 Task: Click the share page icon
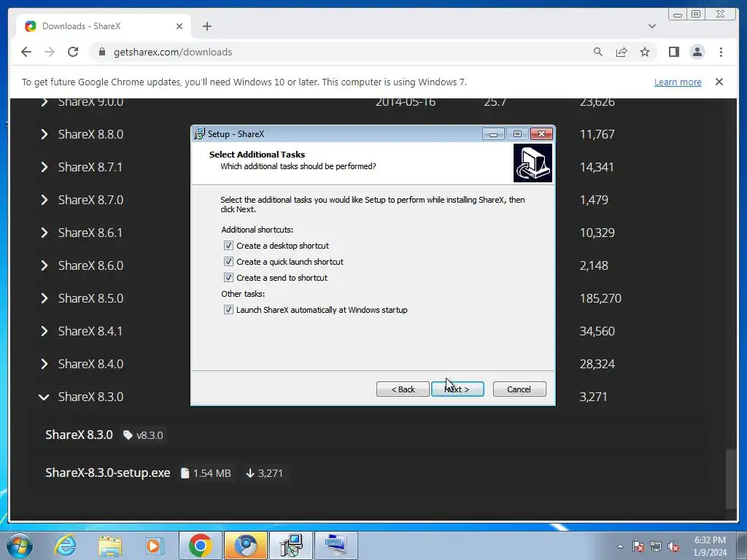622,52
